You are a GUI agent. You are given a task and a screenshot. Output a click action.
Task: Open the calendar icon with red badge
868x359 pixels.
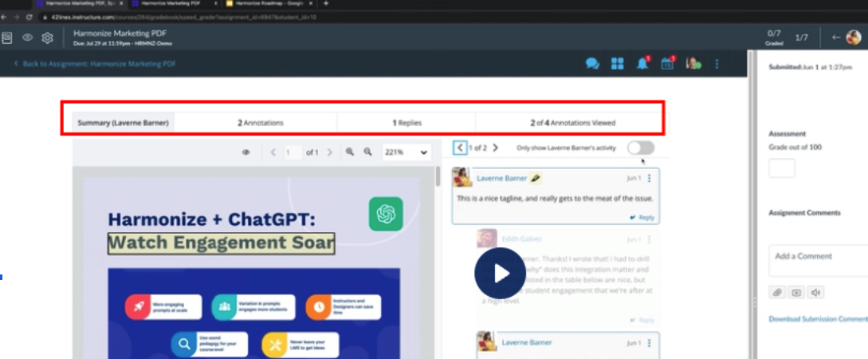(668, 63)
